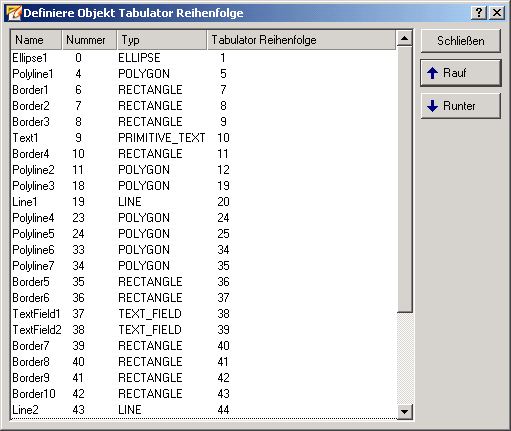Viewport: 511px width, 431px height.
Task: Select the Polyline4 row
Action: [x=204, y=218]
